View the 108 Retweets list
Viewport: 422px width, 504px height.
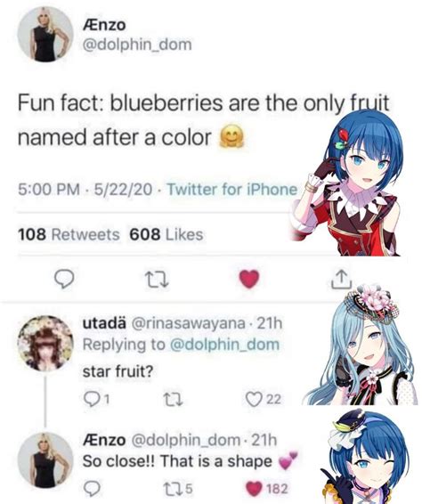(x=69, y=234)
